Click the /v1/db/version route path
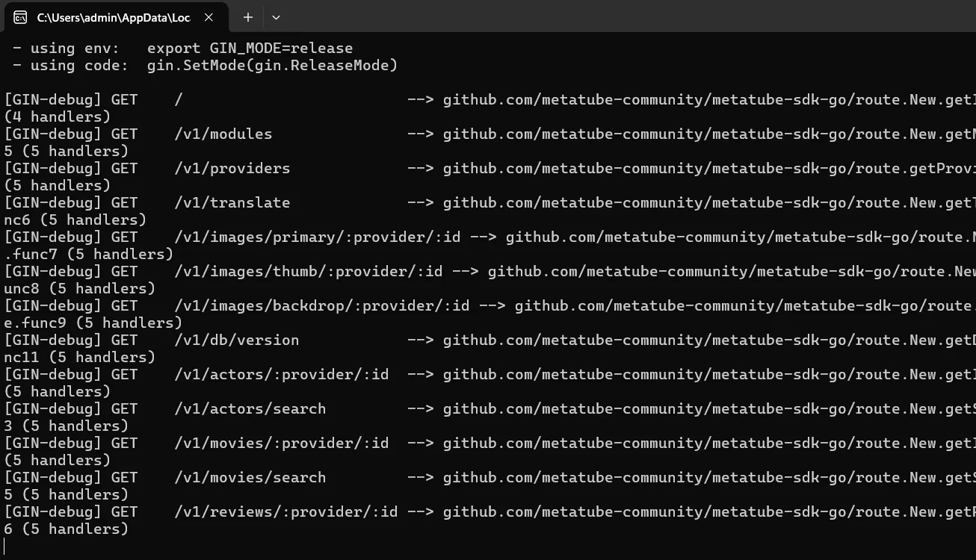Viewport: 976px width, 560px height. [237, 340]
